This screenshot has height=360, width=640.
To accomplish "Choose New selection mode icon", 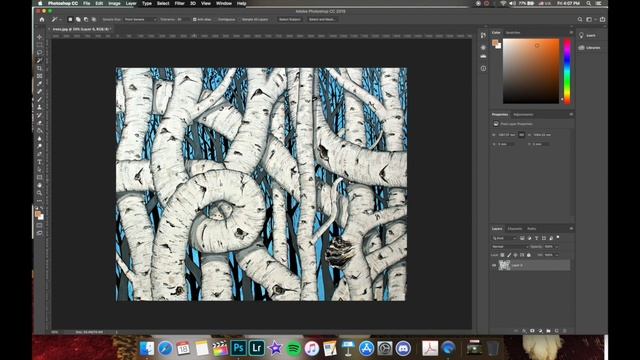I will pos(70,19).
